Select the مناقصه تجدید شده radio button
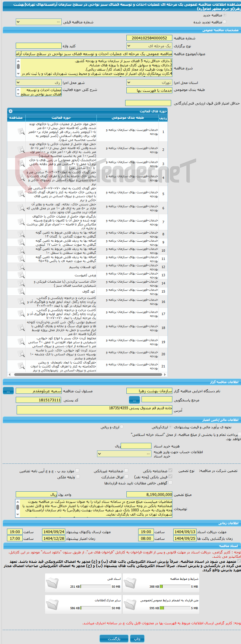This screenshot has width=241, height=644. 224,22
